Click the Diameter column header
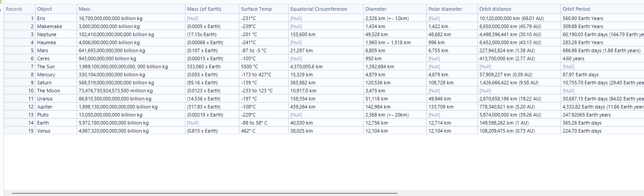644x196 pixels. [395, 9]
